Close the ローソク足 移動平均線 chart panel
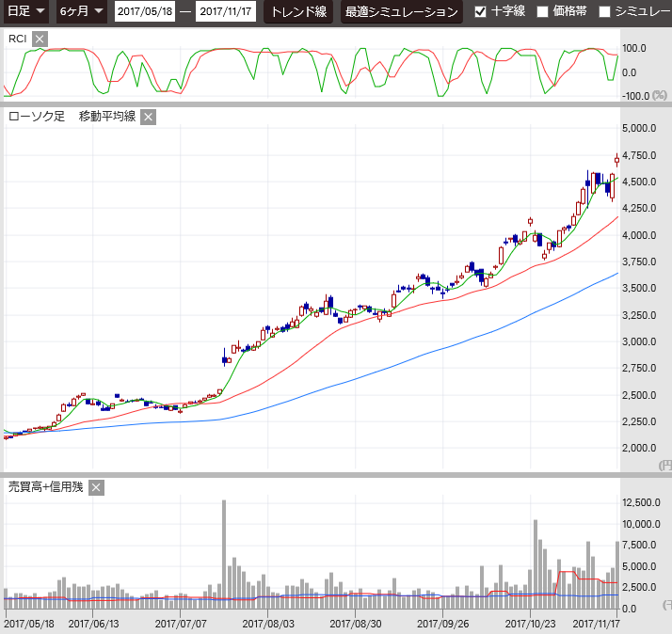Viewport: 672px width, 634px height. [148, 117]
